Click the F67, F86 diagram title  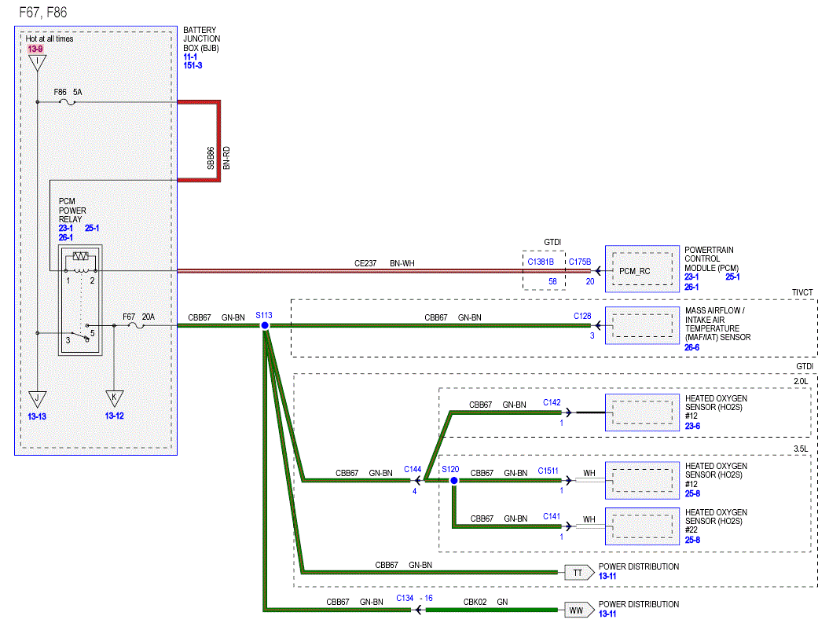43,13
